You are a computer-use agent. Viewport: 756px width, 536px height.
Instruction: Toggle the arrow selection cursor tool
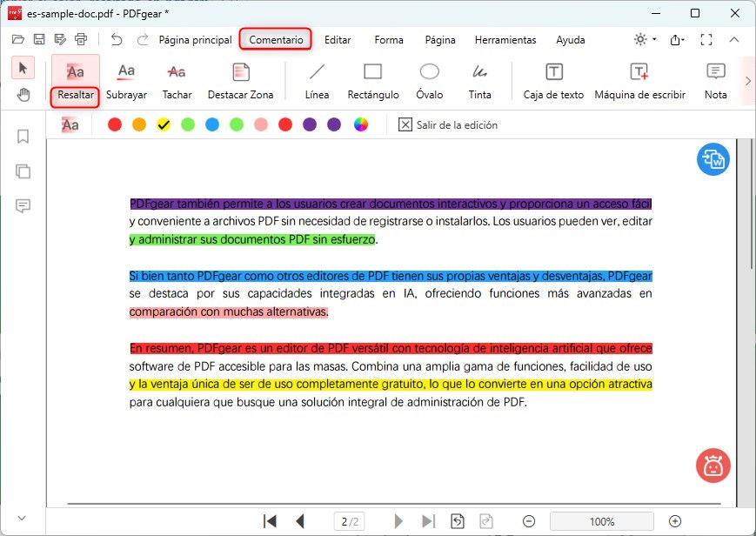(x=24, y=68)
